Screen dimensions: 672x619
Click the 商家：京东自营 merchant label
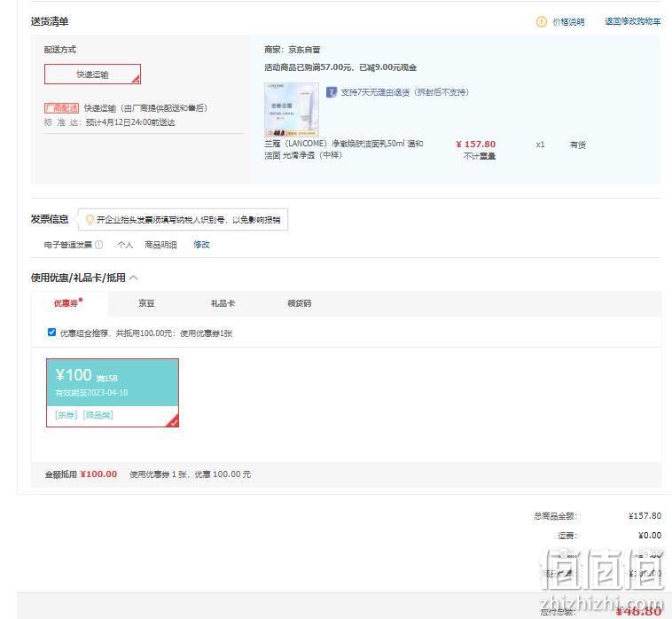pyautogui.click(x=293, y=50)
